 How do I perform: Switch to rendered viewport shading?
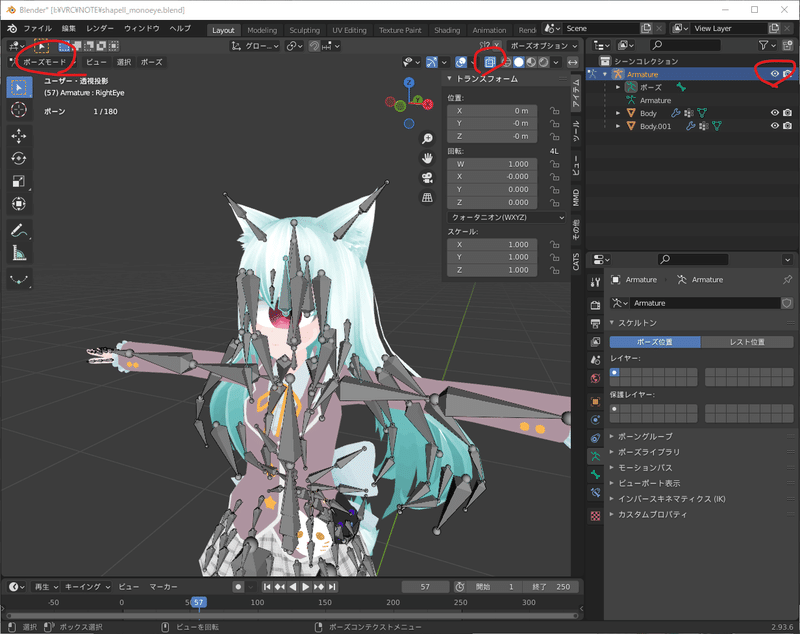544,62
